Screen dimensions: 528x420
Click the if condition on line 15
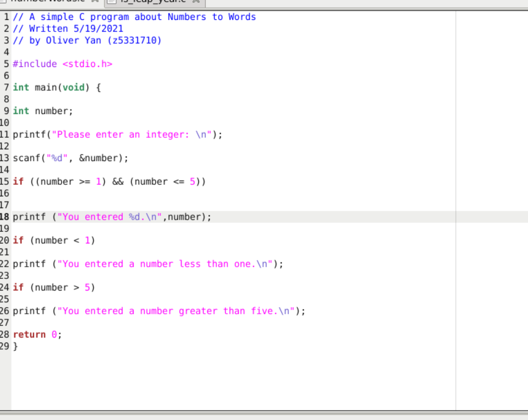pos(111,181)
